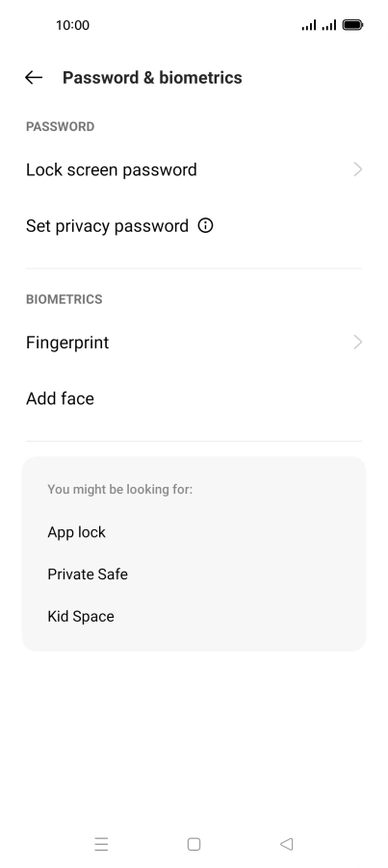Viewport: 388px width, 868px height.
Task: Tap the battery icon in the status bar
Action: click(352, 25)
